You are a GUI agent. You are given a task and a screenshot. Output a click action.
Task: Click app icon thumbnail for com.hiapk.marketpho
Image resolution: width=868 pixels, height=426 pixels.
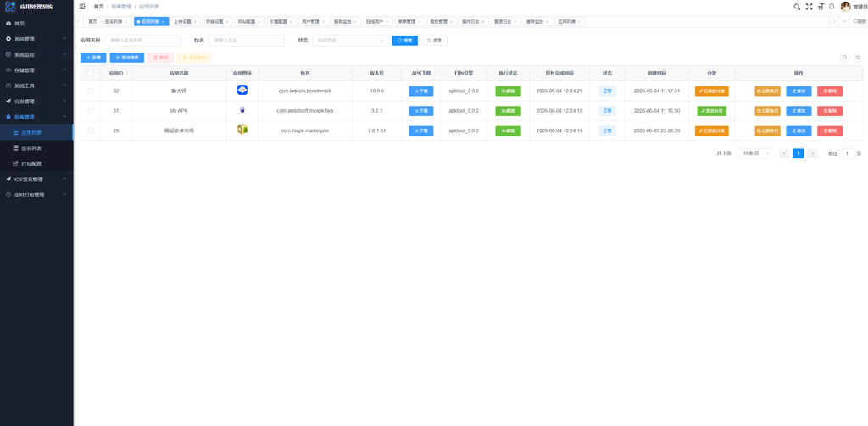point(242,130)
